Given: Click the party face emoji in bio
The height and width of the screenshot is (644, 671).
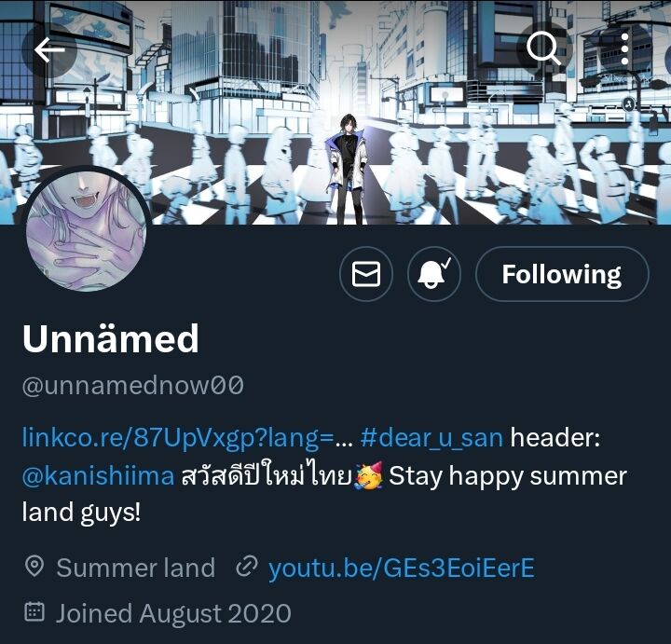Looking at the screenshot, I should (368, 476).
